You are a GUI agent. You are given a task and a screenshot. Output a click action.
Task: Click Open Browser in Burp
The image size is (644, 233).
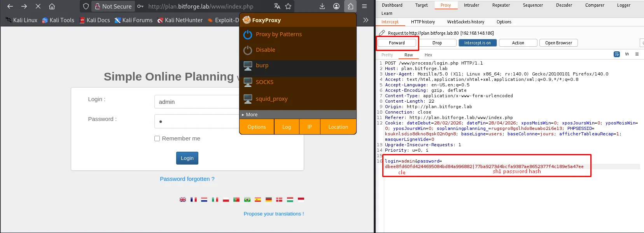point(558,43)
